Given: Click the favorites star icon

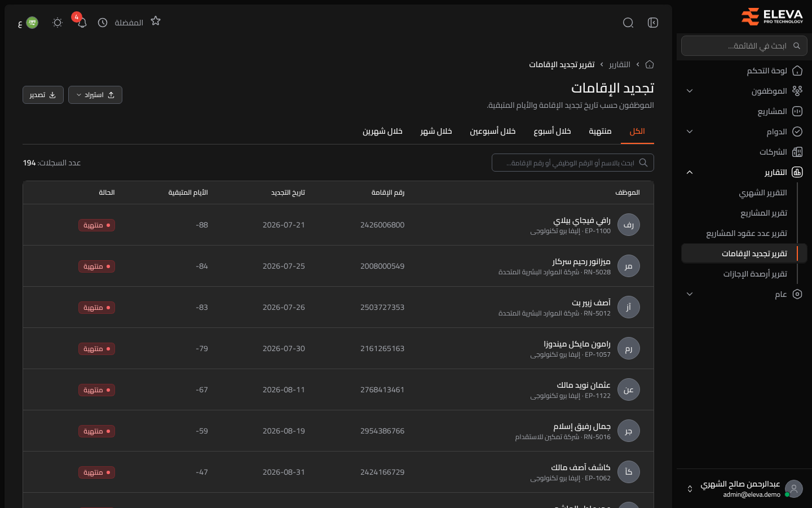Looking at the screenshot, I should point(156,21).
